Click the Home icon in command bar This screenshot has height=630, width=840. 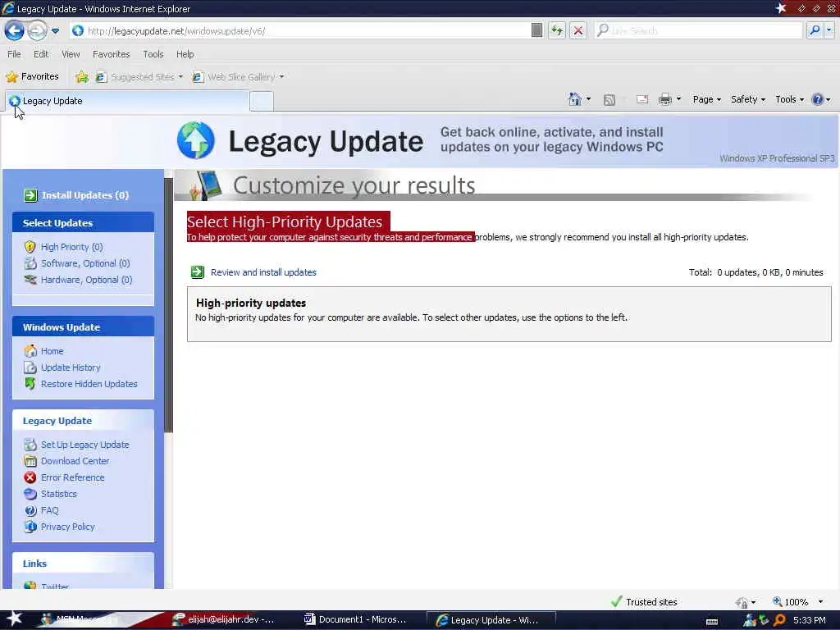click(x=575, y=99)
